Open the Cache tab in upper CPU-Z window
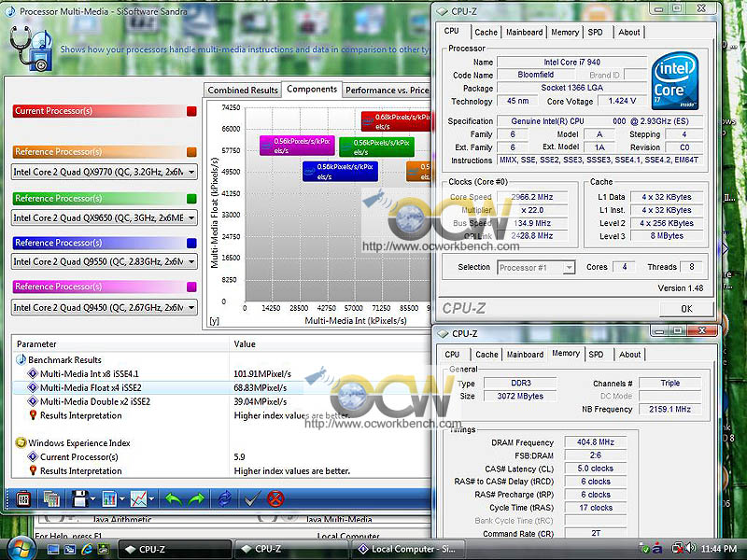 click(486, 33)
